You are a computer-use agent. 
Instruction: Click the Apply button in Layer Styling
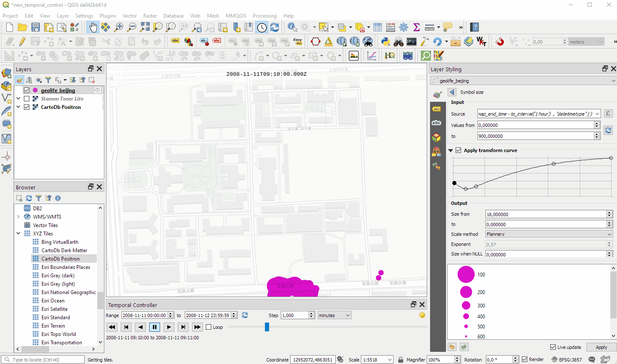601,347
